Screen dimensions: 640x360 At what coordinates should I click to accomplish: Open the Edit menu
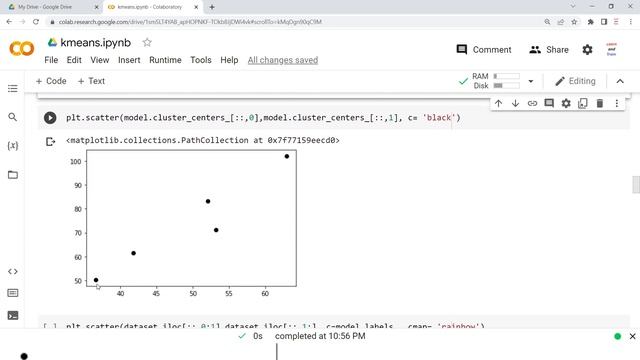point(74,60)
